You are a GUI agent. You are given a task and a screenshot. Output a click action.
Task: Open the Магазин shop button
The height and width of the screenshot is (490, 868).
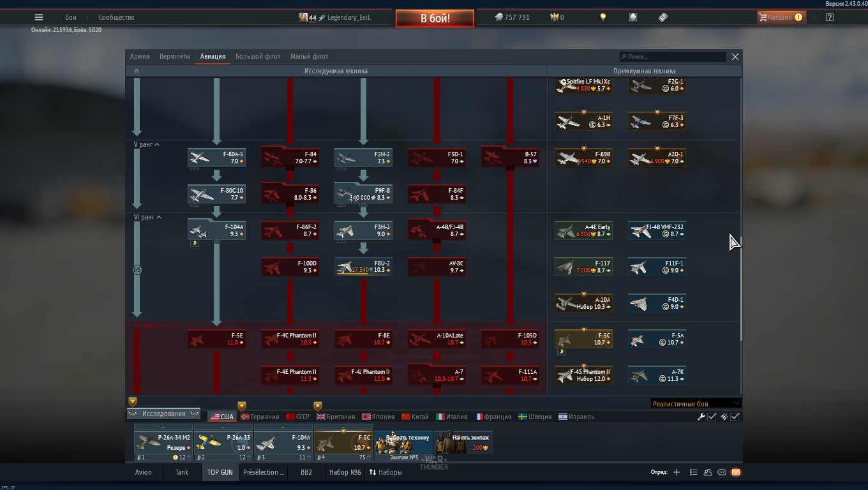click(781, 17)
